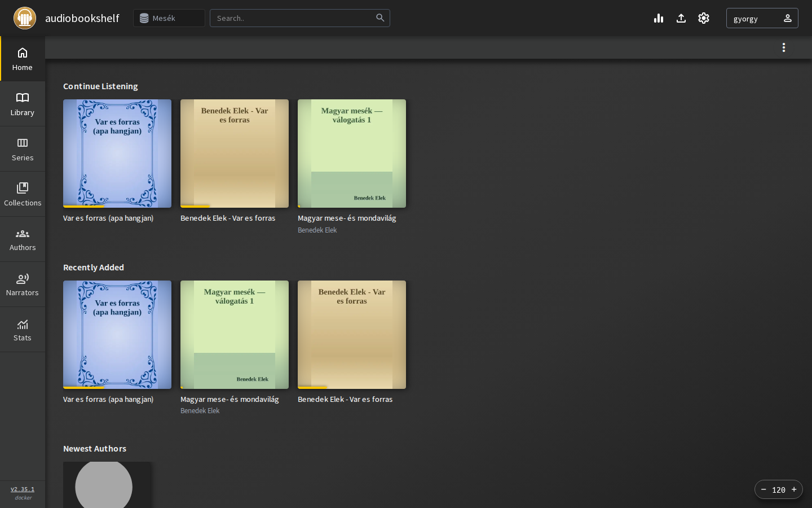
Task: Decrease cover size with minus button
Action: point(764,489)
